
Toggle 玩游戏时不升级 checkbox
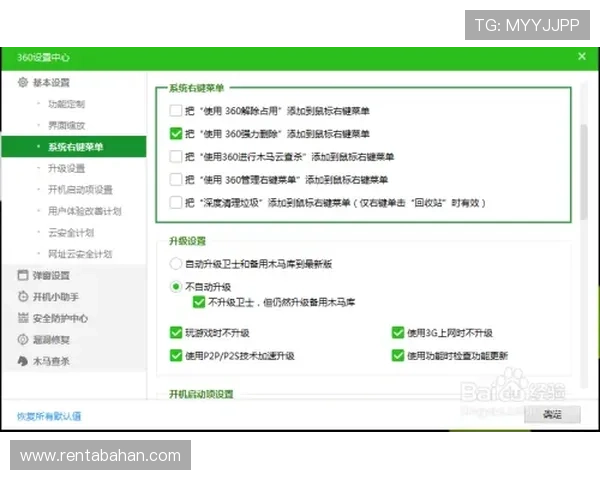click(176, 333)
